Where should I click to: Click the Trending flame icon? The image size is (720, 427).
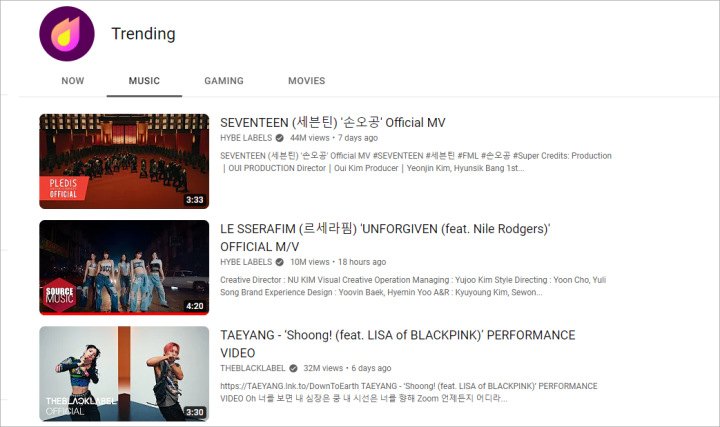[x=67, y=34]
